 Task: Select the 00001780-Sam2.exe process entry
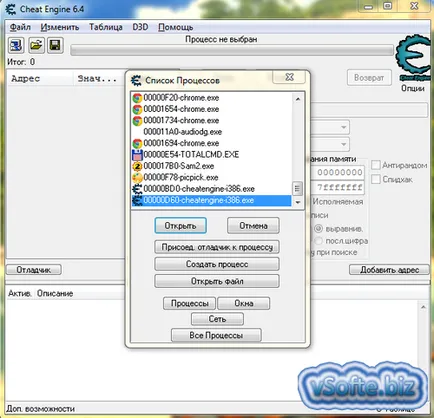178,166
